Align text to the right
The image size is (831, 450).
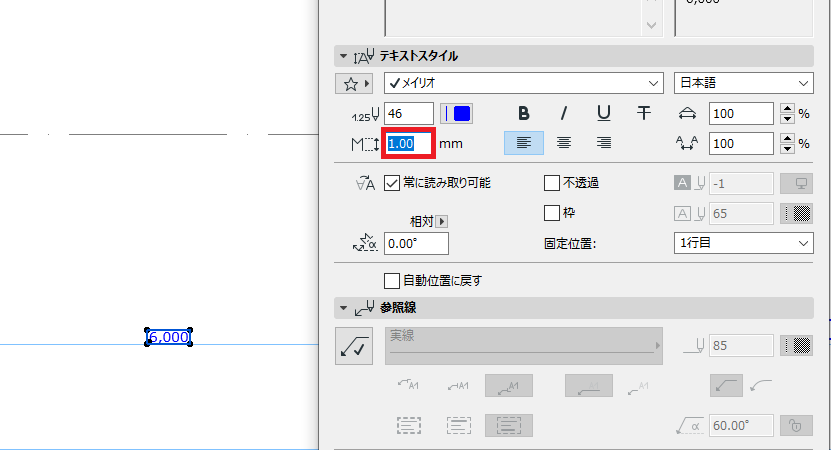click(604, 143)
